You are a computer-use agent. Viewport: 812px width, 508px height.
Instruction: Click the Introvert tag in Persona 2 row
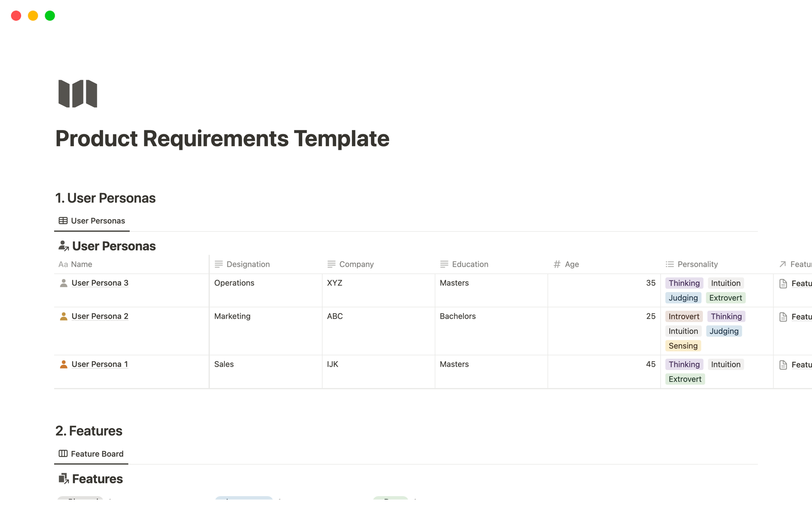click(683, 317)
